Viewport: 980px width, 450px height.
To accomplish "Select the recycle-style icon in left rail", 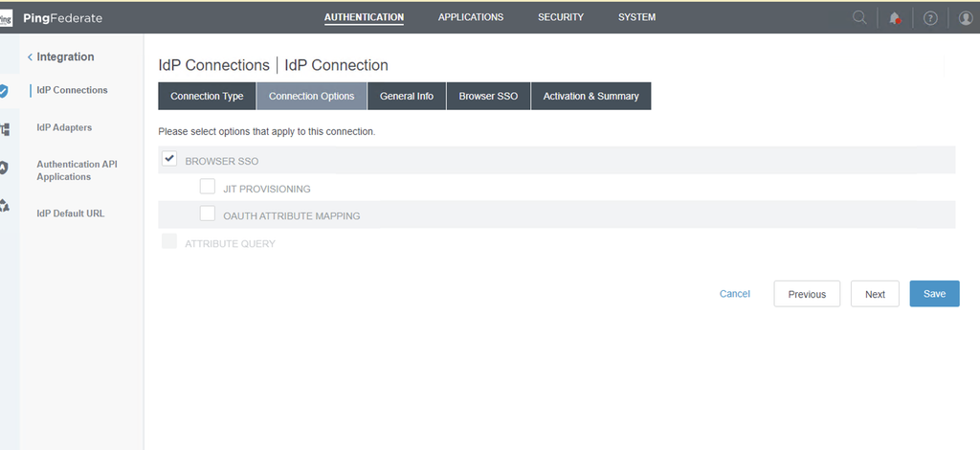I will tap(4, 205).
